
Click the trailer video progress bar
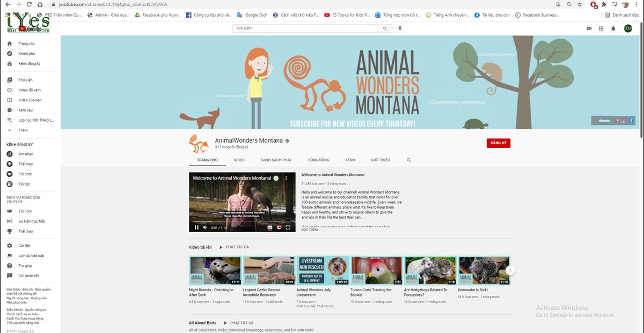tap(242, 221)
